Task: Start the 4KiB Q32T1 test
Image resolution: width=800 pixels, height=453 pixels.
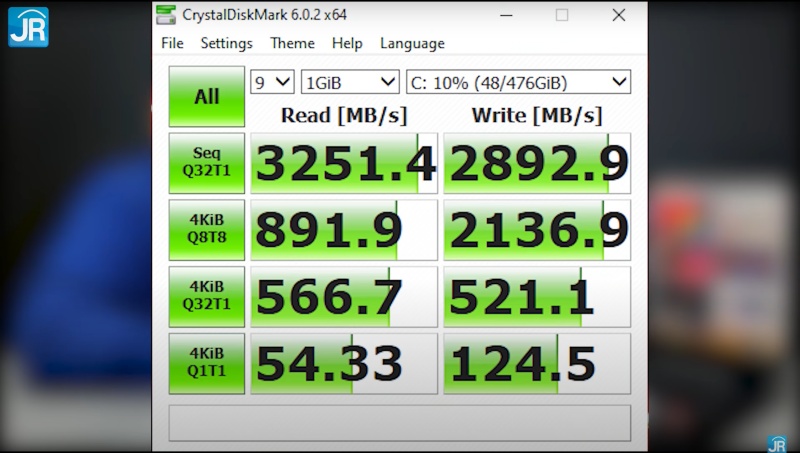Action: [x=207, y=297]
